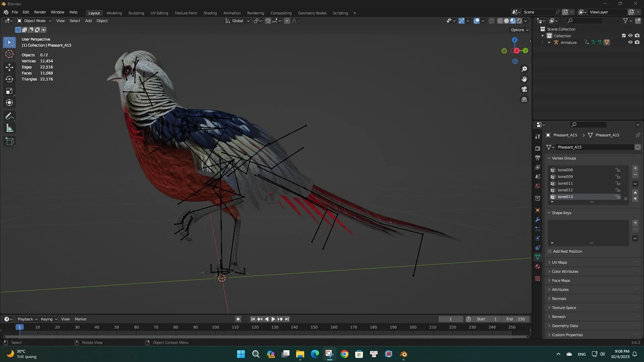The width and height of the screenshot is (644, 362).
Task: Add a new shape key with plus button
Action: click(635, 223)
